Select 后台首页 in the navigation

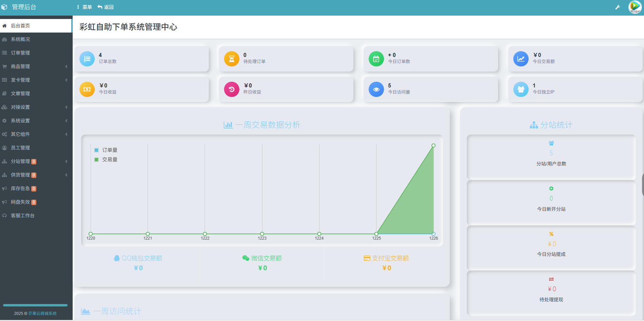pyautogui.click(x=20, y=25)
